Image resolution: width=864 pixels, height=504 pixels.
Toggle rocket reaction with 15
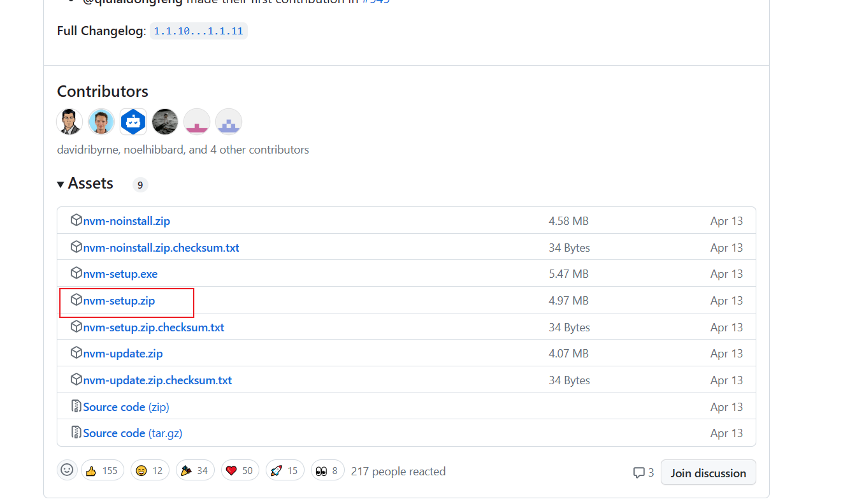285,471
